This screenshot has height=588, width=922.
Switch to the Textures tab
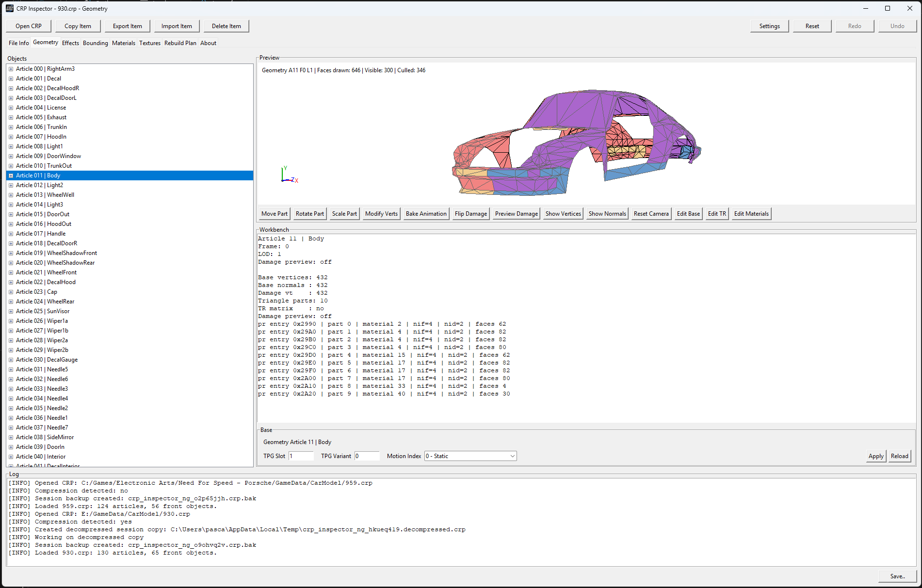point(149,43)
